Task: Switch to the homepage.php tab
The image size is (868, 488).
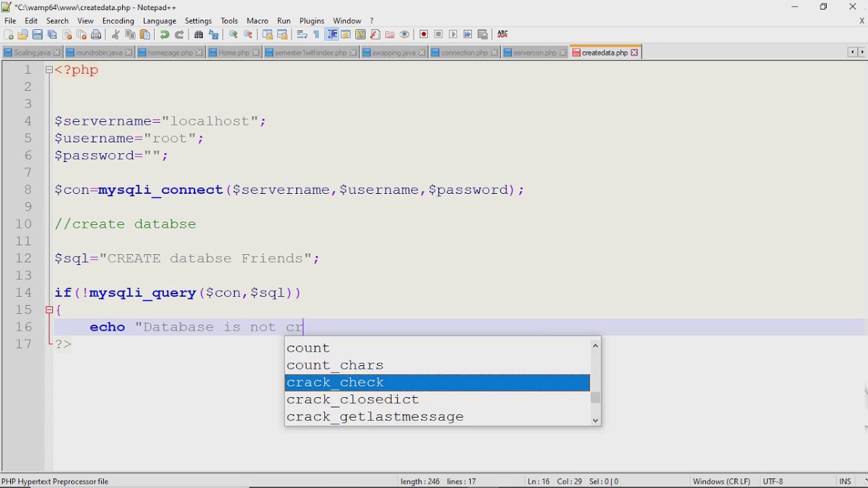Action: (170, 53)
